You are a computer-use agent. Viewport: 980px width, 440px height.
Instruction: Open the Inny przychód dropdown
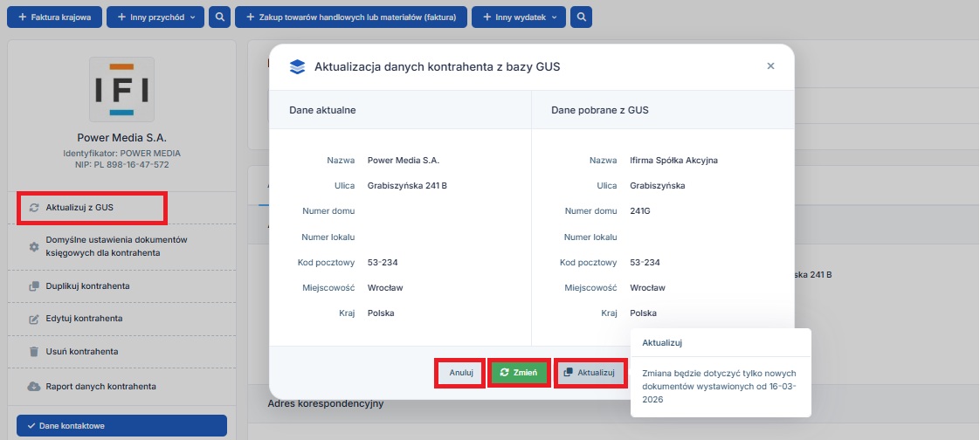(155, 17)
